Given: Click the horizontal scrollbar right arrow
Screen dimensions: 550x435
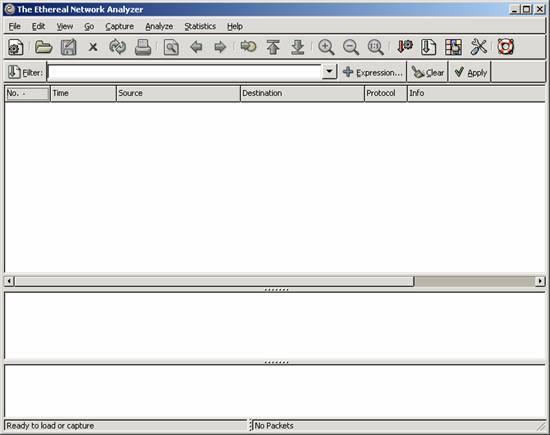Looking at the screenshot, I should 540,281.
